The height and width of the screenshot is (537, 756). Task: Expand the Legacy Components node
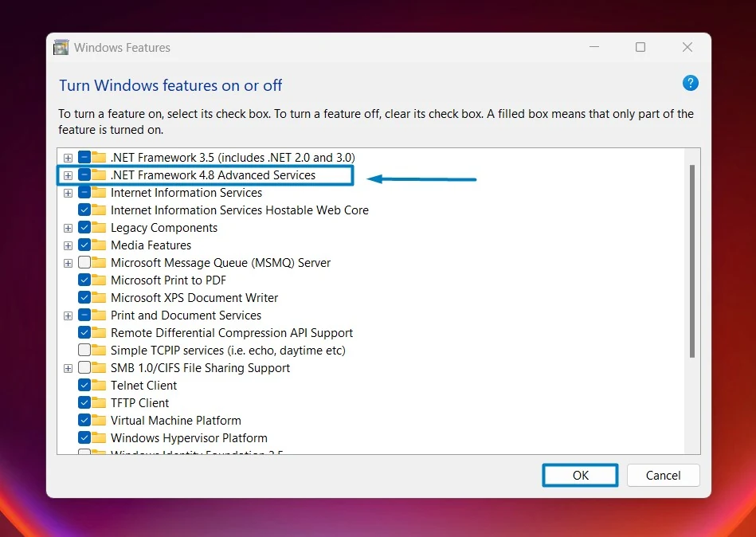pyautogui.click(x=68, y=228)
